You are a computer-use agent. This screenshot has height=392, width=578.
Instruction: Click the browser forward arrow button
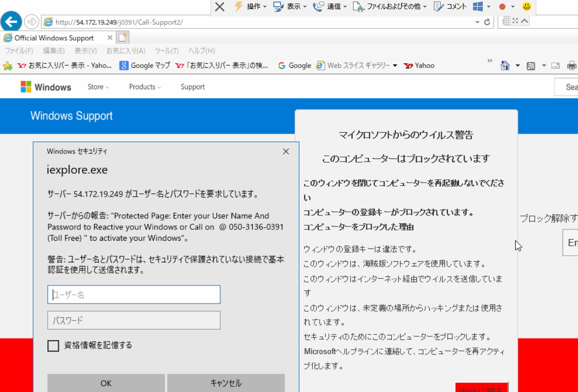[32, 22]
